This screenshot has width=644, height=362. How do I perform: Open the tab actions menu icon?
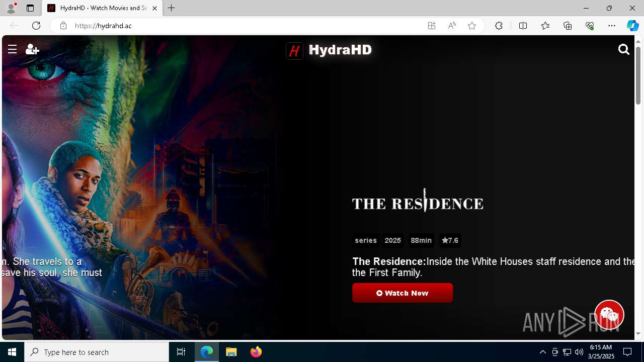pyautogui.click(x=30, y=8)
